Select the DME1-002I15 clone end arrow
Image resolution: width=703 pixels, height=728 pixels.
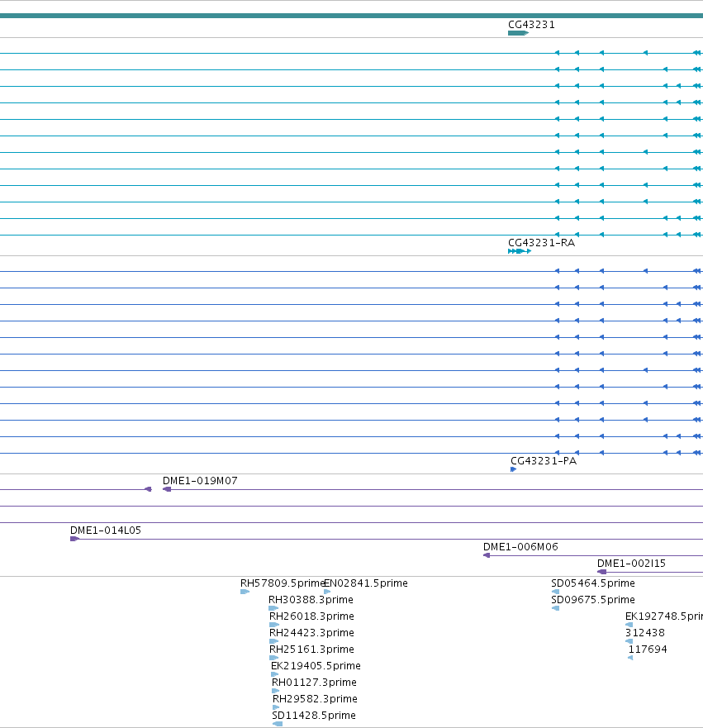click(602, 572)
